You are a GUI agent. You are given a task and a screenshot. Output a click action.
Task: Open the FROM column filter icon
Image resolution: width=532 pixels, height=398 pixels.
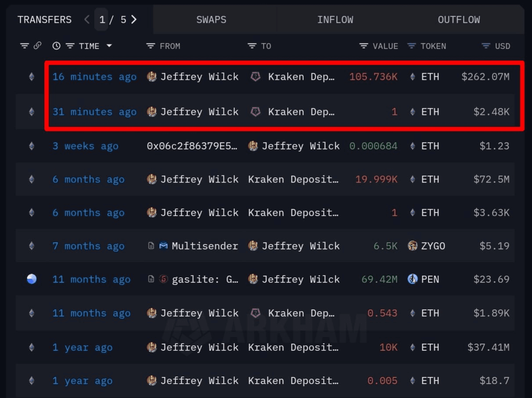point(151,46)
